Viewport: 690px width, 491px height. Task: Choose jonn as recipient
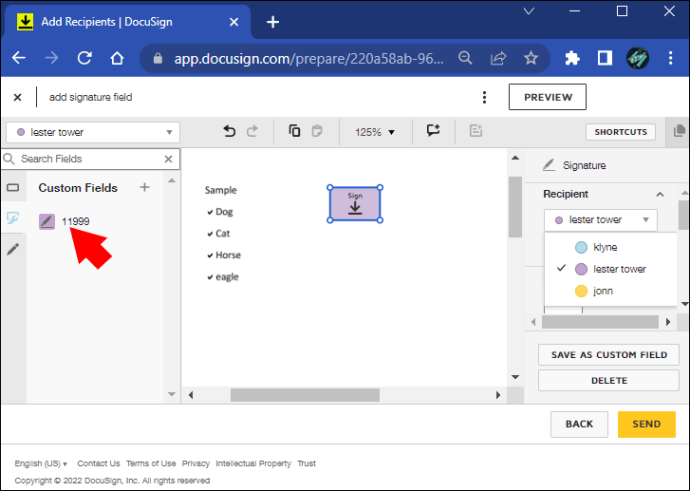click(611, 291)
